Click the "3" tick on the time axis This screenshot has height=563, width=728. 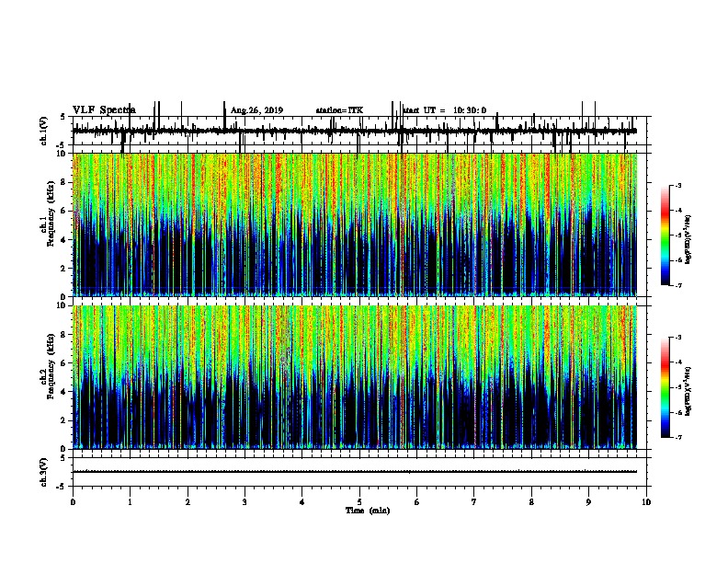pyautogui.click(x=245, y=502)
